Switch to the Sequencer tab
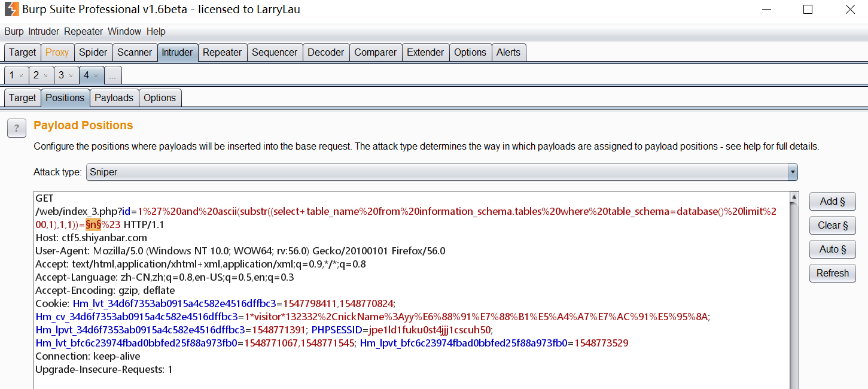 (x=275, y=52)
